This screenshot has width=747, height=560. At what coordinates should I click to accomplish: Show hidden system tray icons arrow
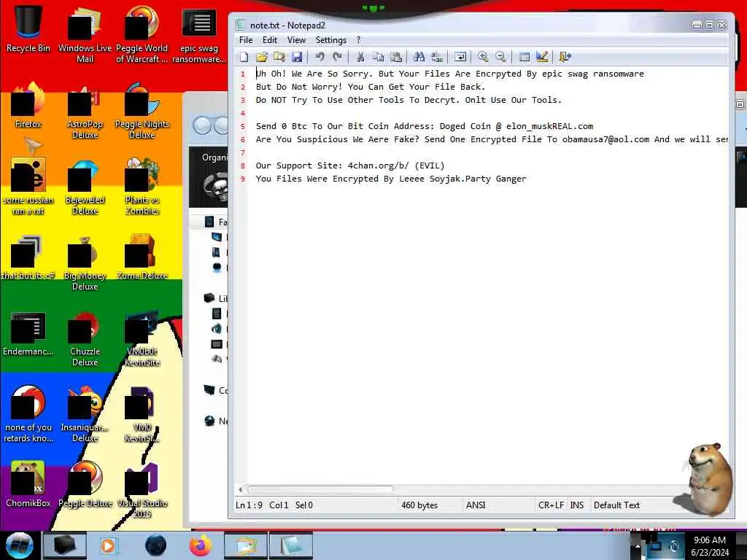tap(638, 545)
